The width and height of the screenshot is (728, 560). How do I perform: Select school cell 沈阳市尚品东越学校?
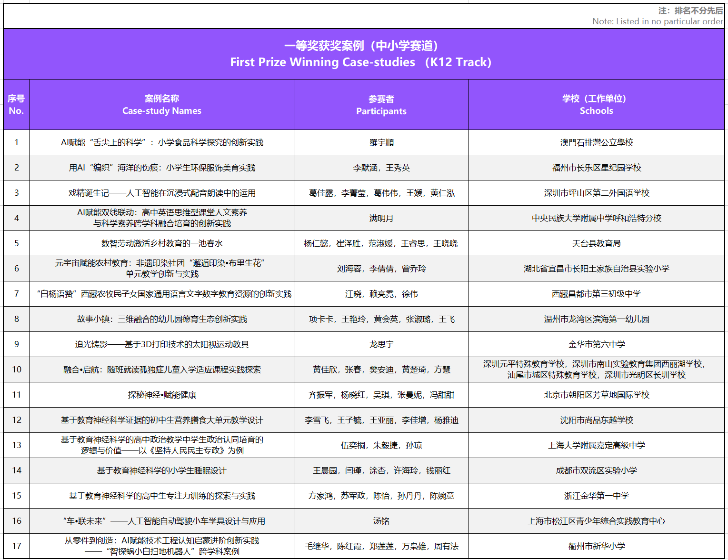596,420
